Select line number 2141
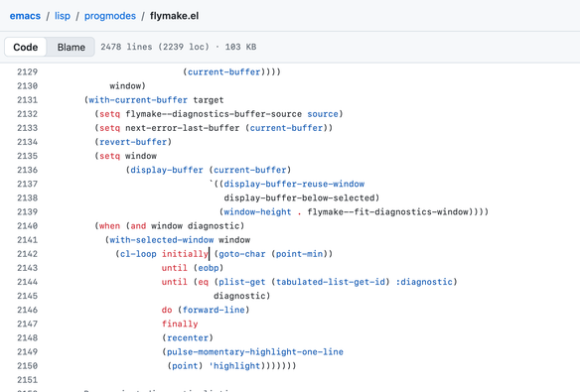 point(28,240)
